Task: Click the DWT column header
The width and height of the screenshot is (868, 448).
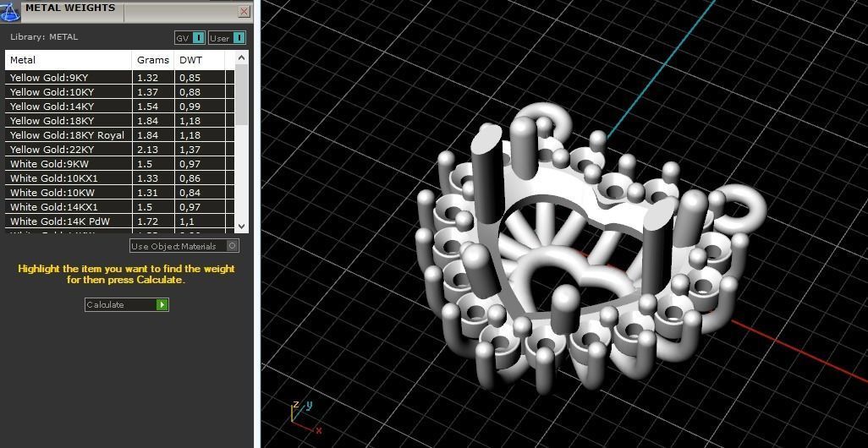Action: click(x=200, y=60)
